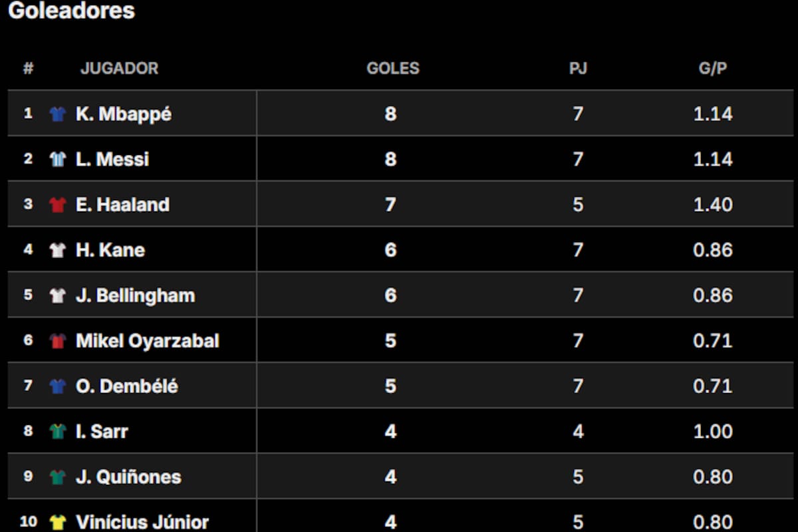Click J. Bellingham's white jersey icon
798x532 pixels.
click(58, 295)
